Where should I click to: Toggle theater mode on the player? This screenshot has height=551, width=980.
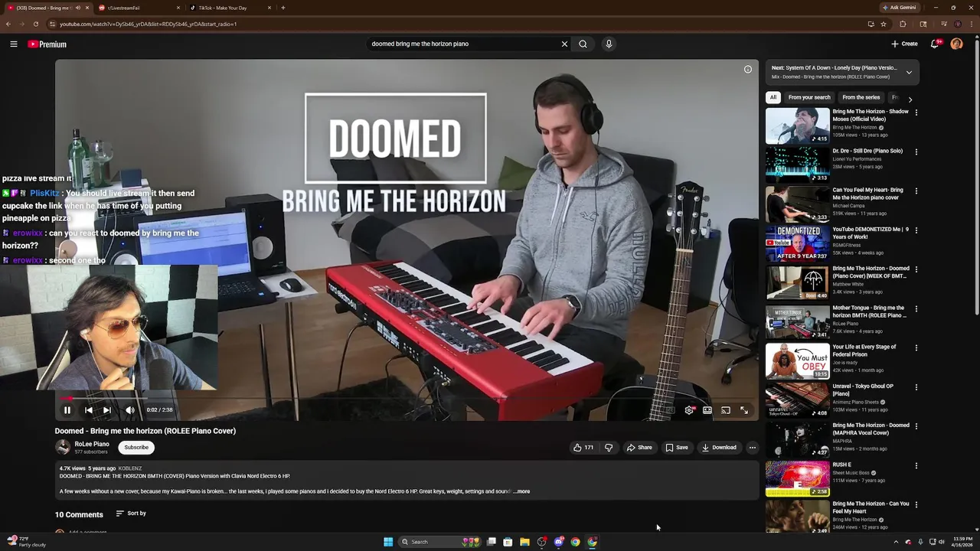point(707,410)
